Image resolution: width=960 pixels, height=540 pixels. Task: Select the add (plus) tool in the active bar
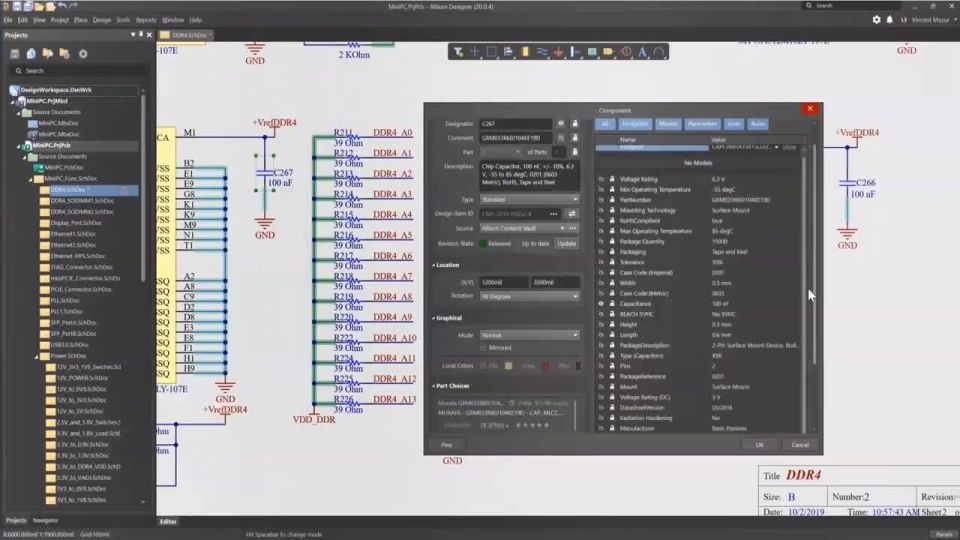474,52
